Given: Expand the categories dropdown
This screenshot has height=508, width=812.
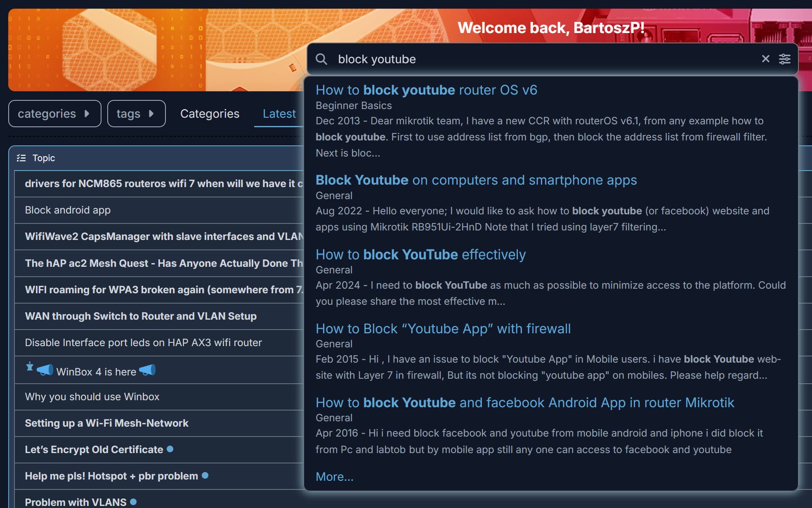Looking at the screenshot, I should pyautogui.click(x=54, y=113).
